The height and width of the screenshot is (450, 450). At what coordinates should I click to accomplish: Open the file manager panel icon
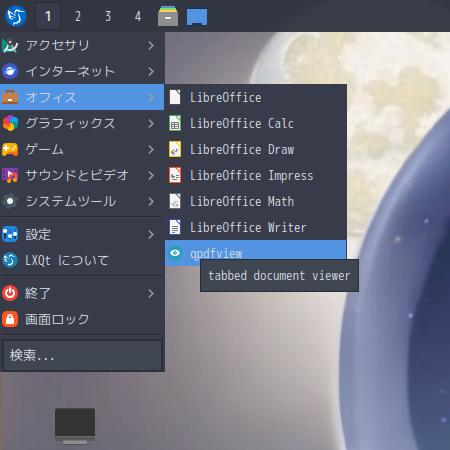pos(168,16)
